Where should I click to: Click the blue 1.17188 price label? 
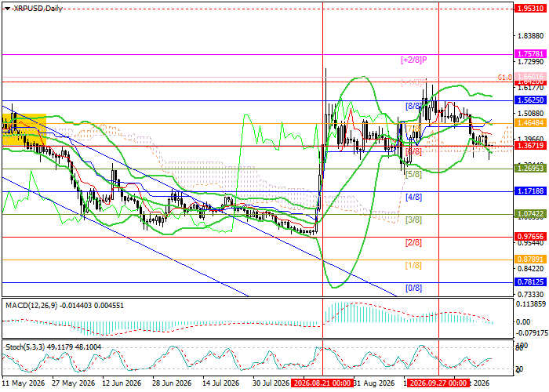pos(530,191)
